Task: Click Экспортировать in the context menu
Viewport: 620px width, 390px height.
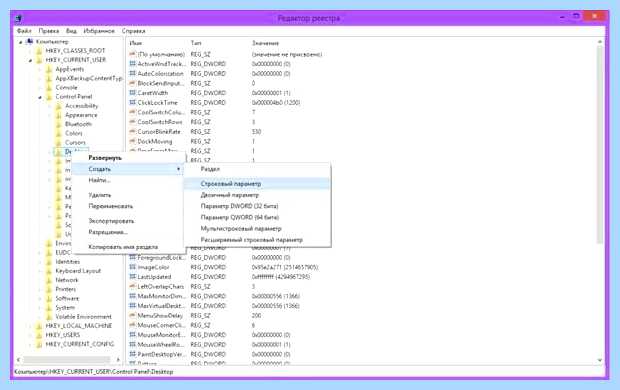Action: 128,221
